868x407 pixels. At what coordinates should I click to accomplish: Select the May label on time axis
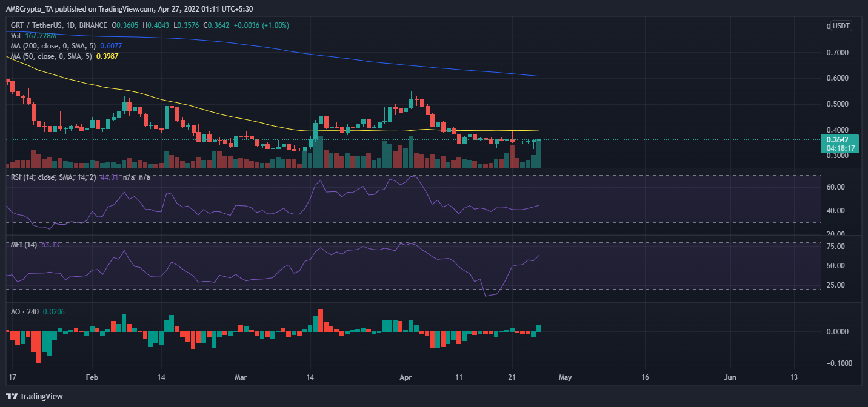[x=565, y=377]
